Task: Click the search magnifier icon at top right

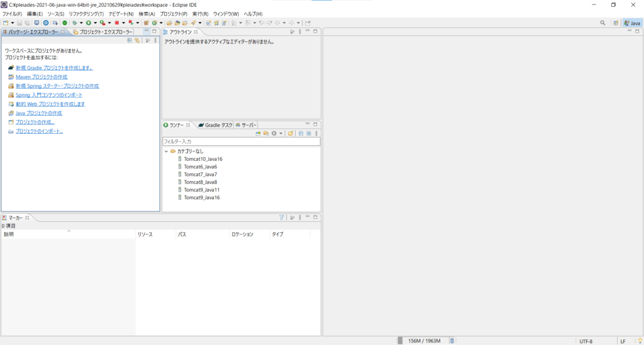Action: click(x=602, y=23)
